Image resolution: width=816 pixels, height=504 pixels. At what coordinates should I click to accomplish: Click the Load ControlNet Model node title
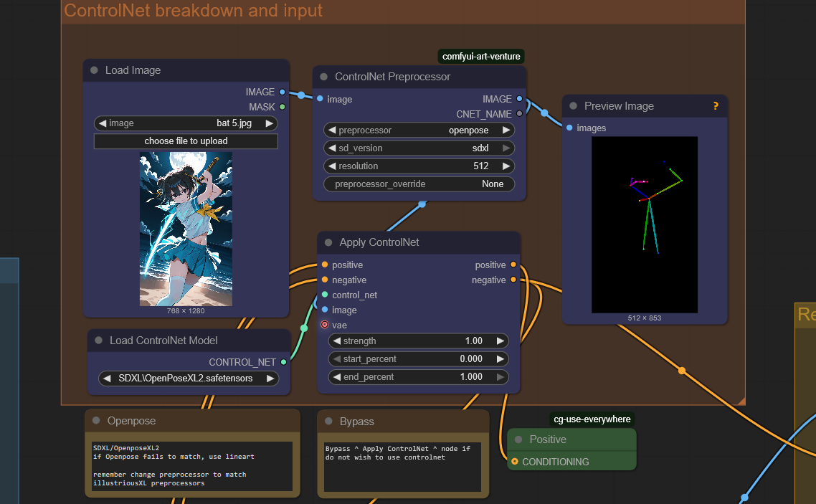[163, 341]
